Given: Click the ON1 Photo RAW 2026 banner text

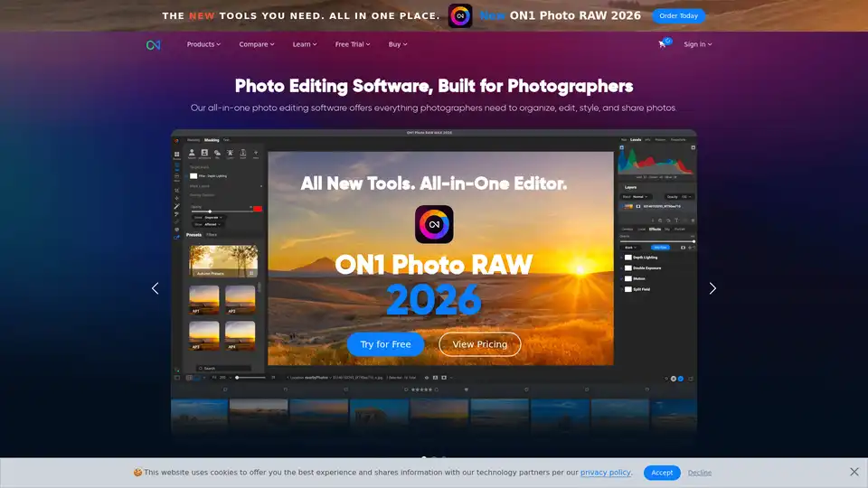Looking at the screenshot, I should [560, 15].
